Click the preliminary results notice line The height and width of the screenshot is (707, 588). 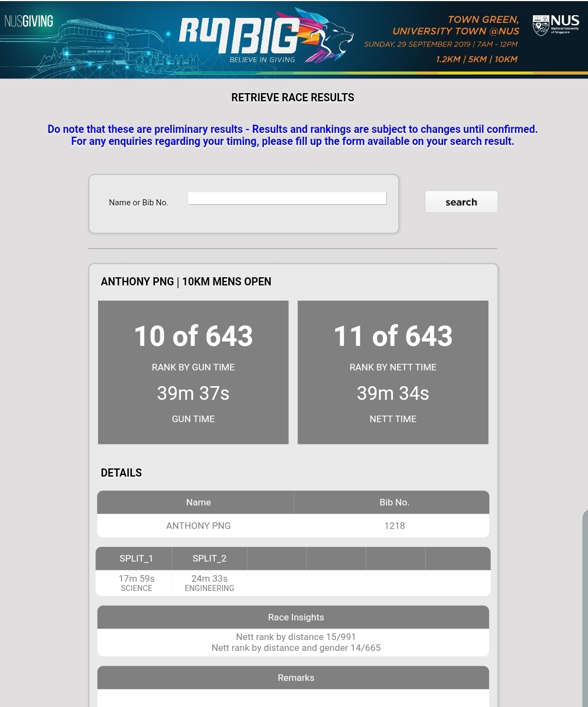293,129
